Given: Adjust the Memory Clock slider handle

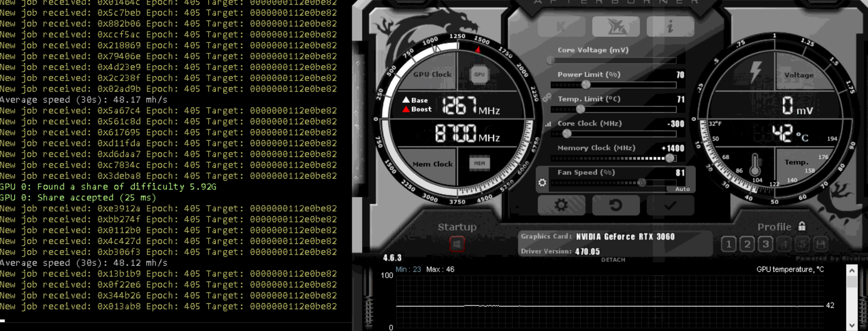Looking at the screenshot, I should [x=670, y=158].
